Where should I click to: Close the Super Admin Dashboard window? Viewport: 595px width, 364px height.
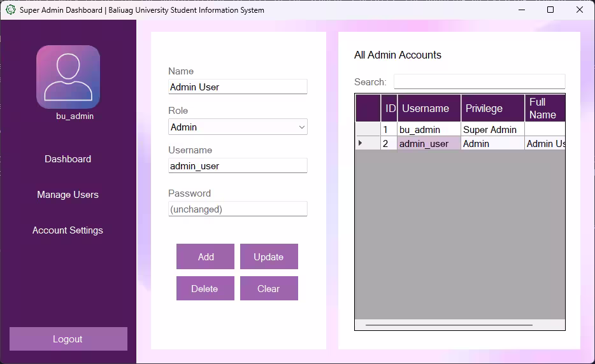[x=580, y=10]
